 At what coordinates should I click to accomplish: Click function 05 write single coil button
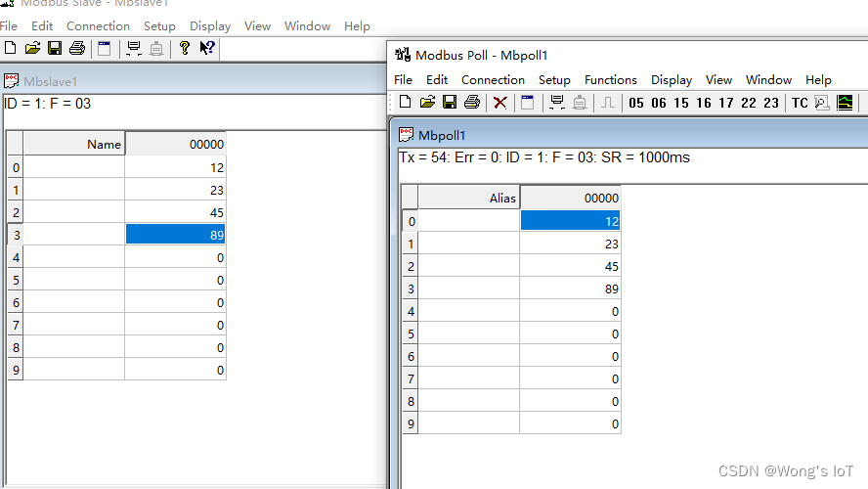pyautogui.click(x=636, y=103)
